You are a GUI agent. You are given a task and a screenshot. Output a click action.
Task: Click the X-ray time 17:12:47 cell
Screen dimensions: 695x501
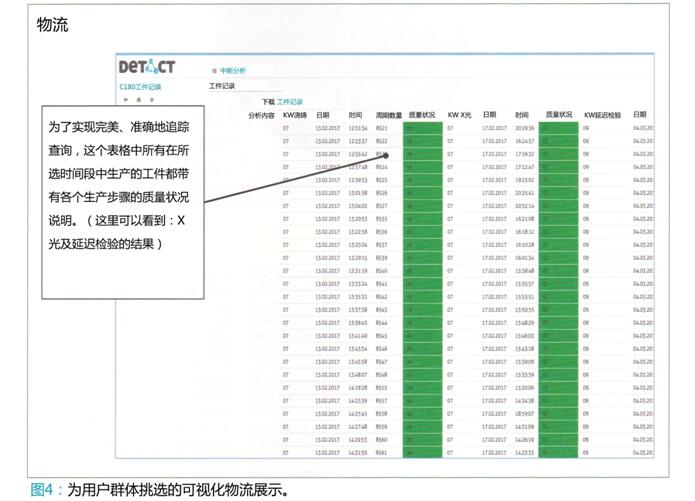pyautogui.click(x=524, y=167)
